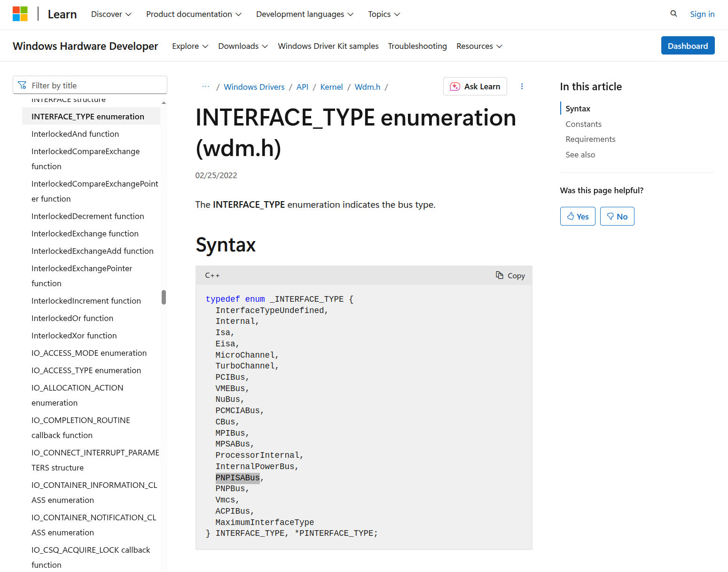728x572 pixels.
Task: Open the search magnifier icon
Action: pos(673,14)
